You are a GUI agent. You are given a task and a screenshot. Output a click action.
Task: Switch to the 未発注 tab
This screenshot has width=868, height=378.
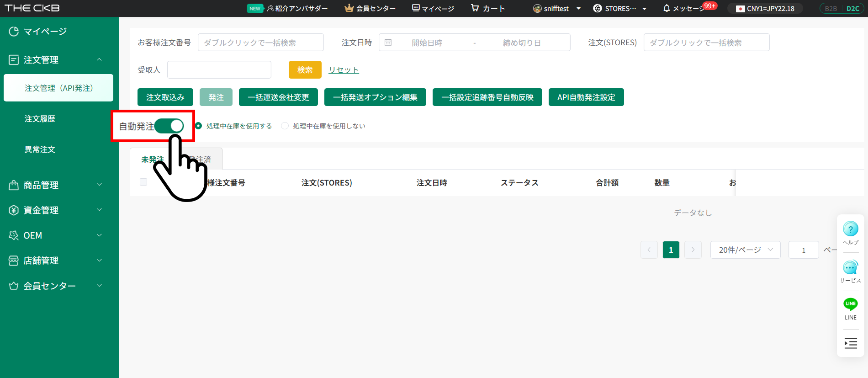[152, 159]
